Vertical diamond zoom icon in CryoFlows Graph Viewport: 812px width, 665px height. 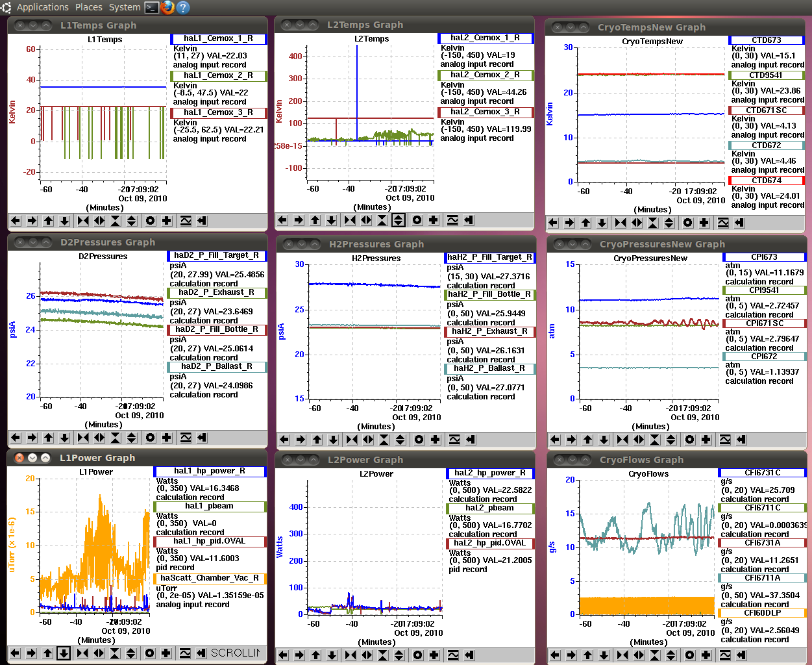pyautogui.click(x=671, y=655)
